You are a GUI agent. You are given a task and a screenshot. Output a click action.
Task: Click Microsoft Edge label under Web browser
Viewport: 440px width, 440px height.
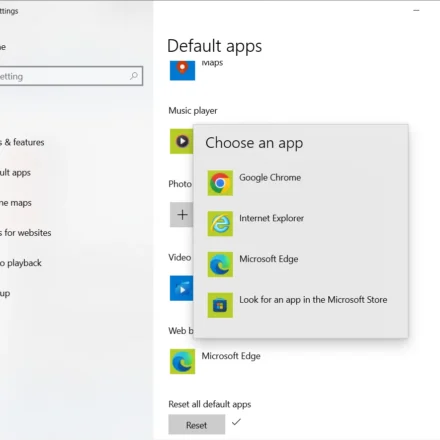(231, 356)
